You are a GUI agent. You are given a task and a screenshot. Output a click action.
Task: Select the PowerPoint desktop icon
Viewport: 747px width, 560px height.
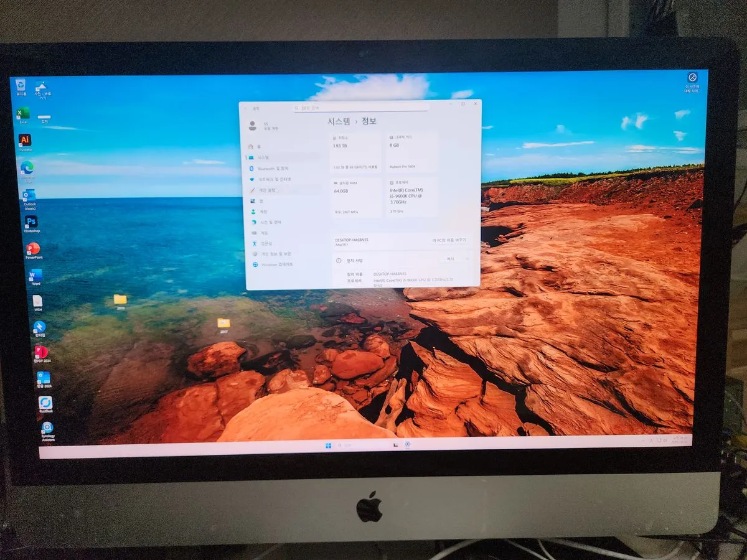click(x=33, y=249)
